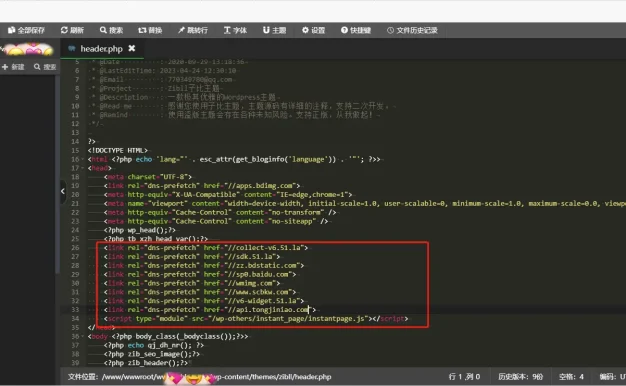Click the zib_seo_image() line 38
The width and height of the screenshot is (626, 386).
[x=152, y=354]
